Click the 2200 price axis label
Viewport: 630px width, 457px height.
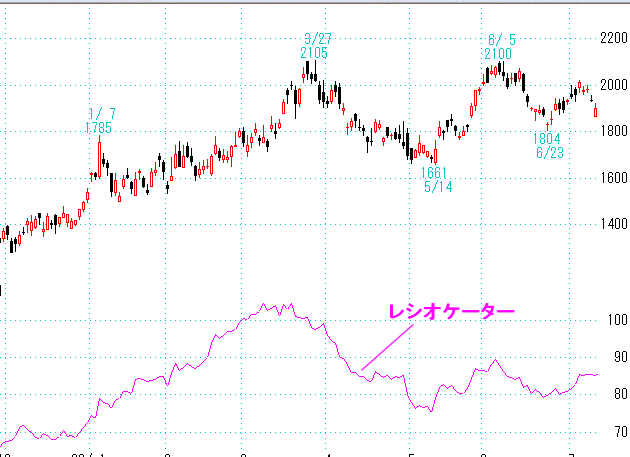pyautogui.click(x=612, y=38)
